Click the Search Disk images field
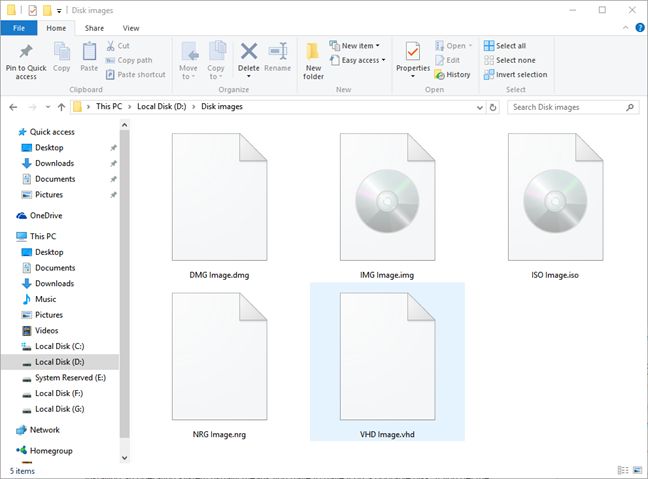The width and height of the screenshot is (648, 479). (570, 105)
